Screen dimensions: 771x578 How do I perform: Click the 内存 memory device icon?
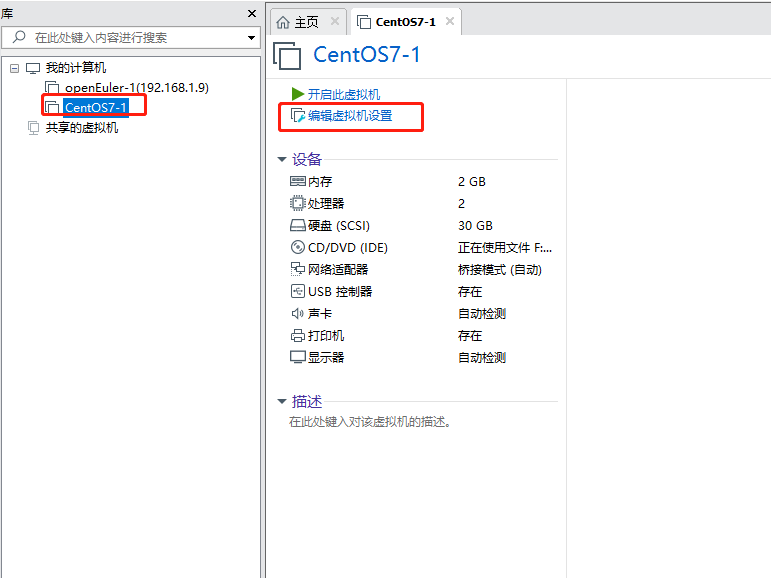pyautogui.click(x=297, y=182)
